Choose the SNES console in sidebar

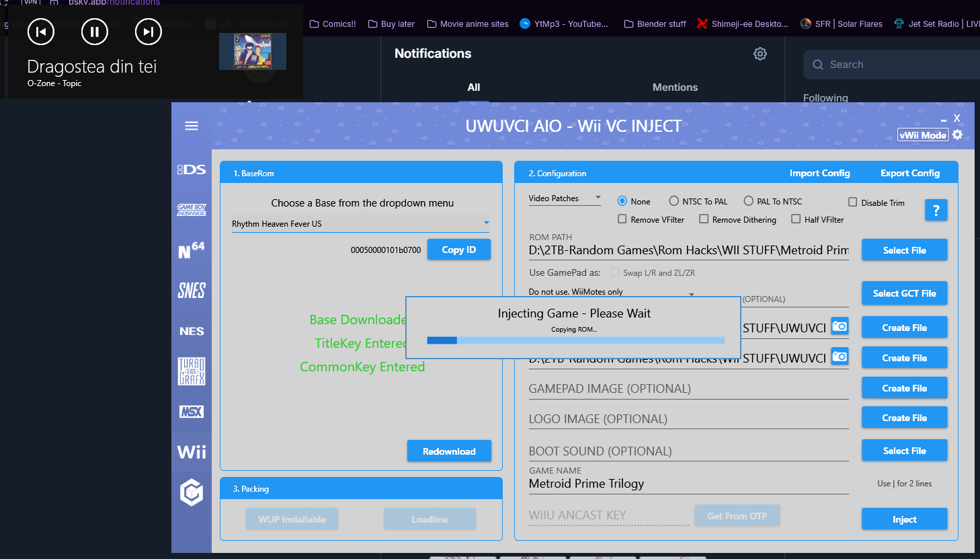192,291
